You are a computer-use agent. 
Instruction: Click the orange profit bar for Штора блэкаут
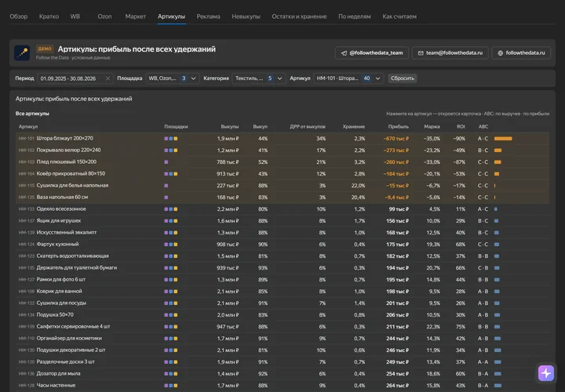pos(503,139)
